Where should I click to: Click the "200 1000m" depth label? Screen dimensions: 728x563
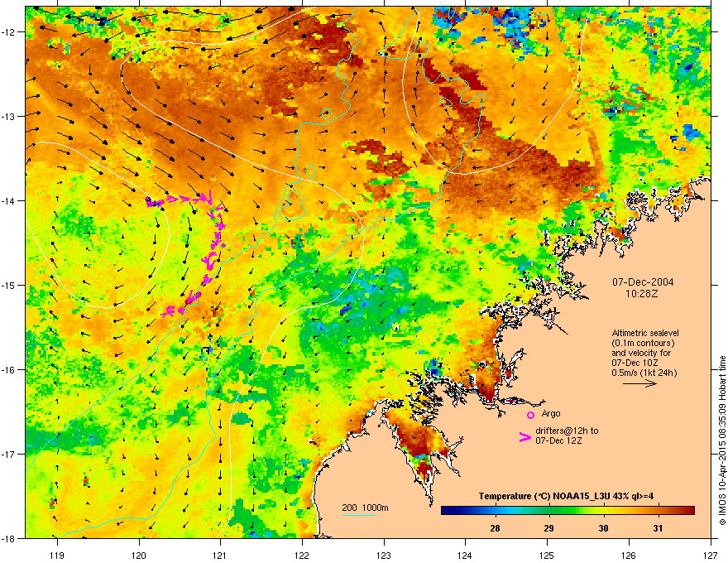365,508
